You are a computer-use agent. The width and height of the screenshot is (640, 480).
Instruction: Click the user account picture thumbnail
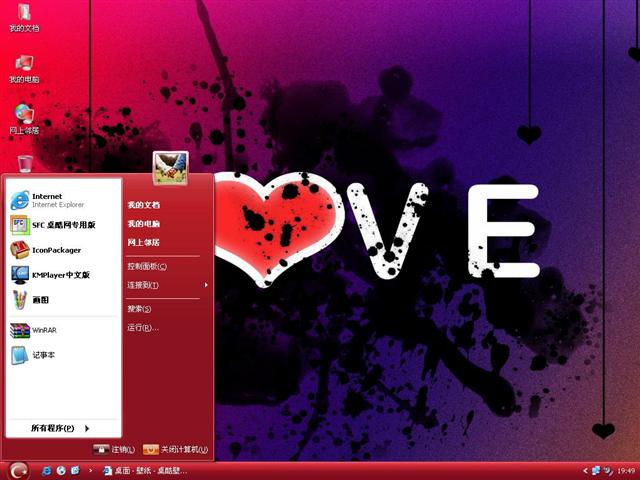(171, 168)
